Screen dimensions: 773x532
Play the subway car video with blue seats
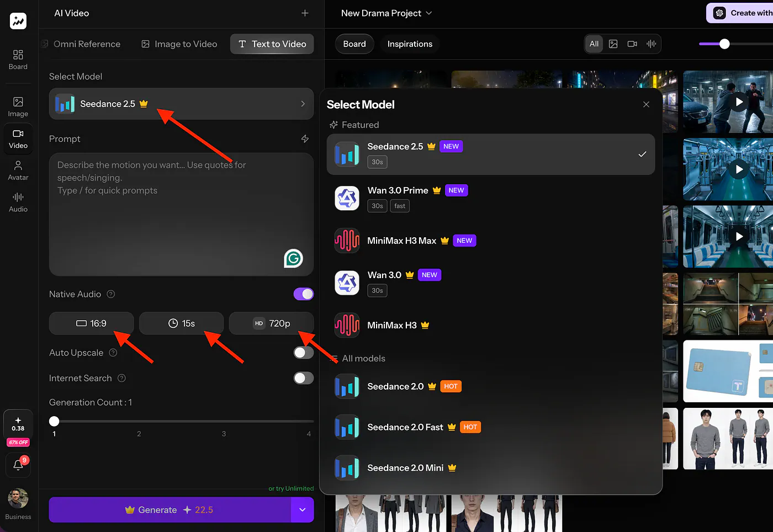739,236
